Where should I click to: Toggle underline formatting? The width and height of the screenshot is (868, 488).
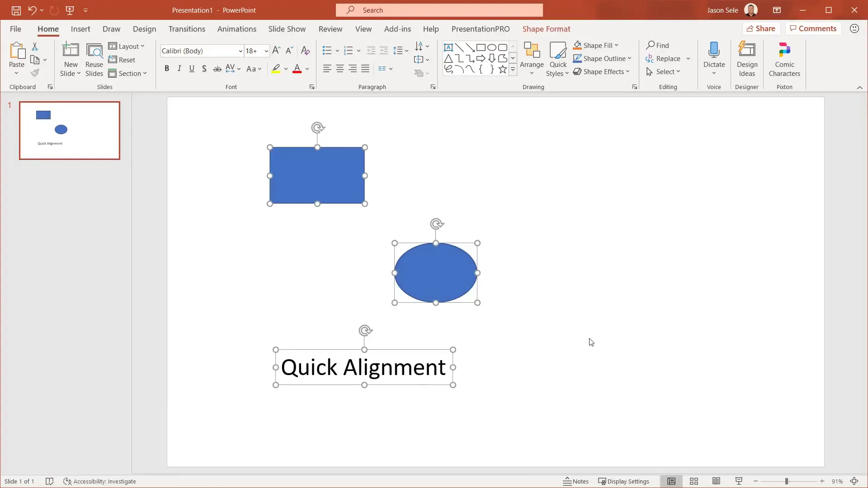point(192,69)
